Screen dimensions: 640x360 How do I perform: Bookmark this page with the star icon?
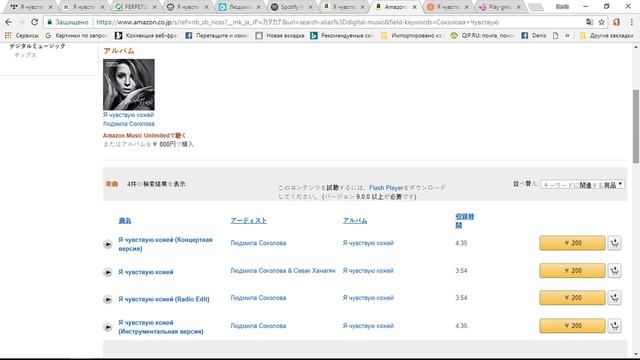[x=601, y=22]
